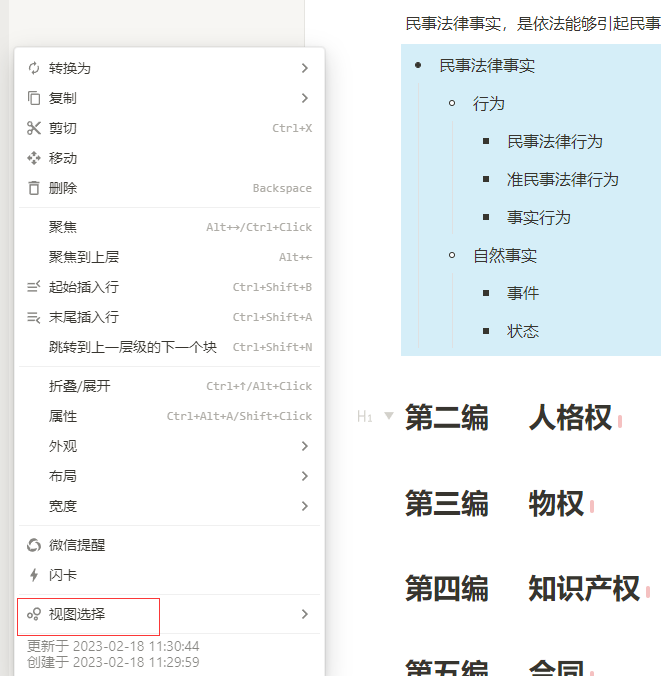The height and width of the screenshot is (676, 661).
Task: Click the hollow bullet before 行为
Action: click(x=452, y=103)
